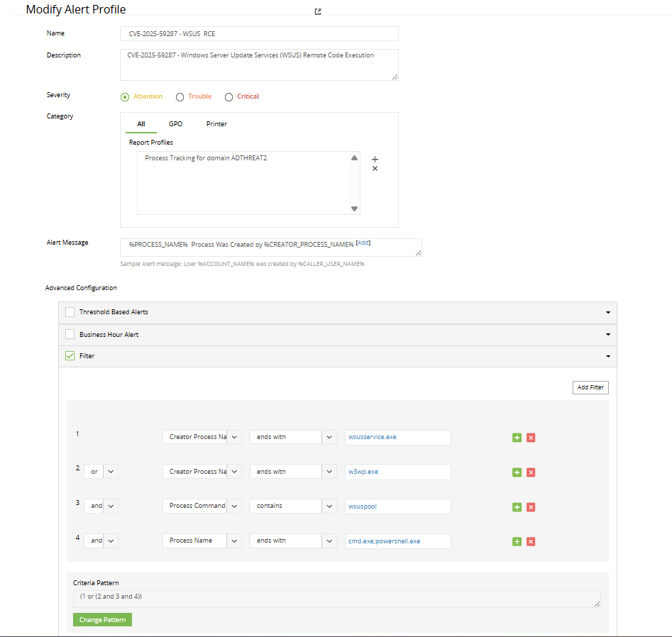
Task: Open the pop-out icon next to page title
Action: (x=318, y=11)
